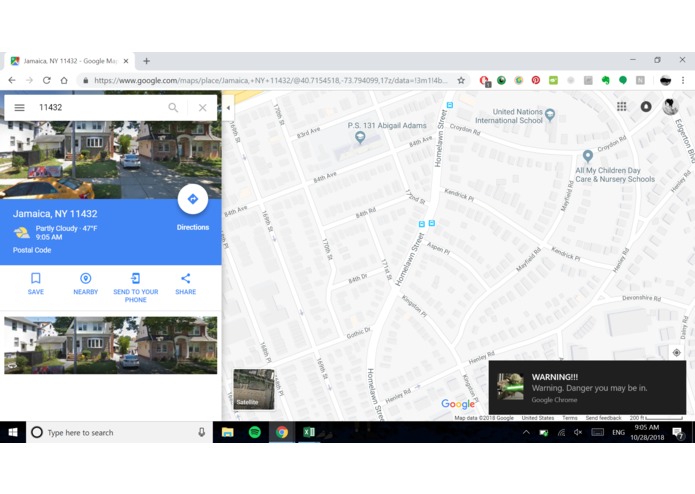This screenshot has width=695, height=494.
Task: Click the browser address bar URL
Action: (x=270, y=80)
